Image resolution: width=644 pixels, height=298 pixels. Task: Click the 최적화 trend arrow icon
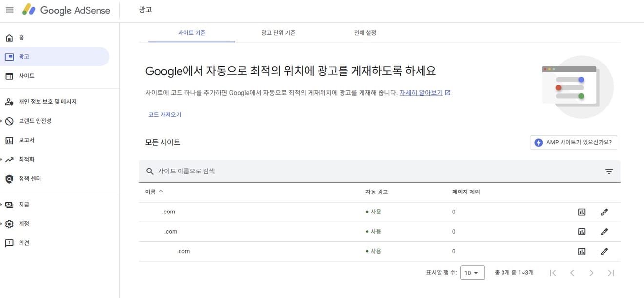tap(9, 160)
